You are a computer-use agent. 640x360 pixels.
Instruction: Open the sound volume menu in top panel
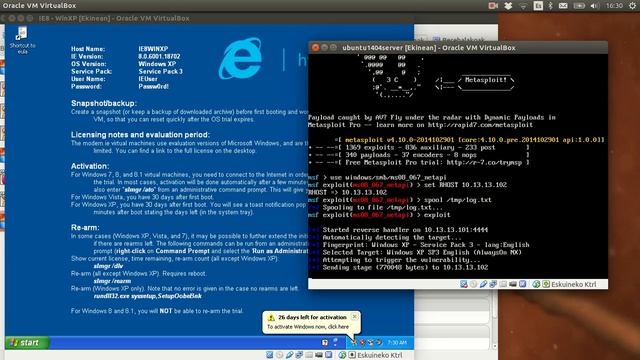(595, 6)
